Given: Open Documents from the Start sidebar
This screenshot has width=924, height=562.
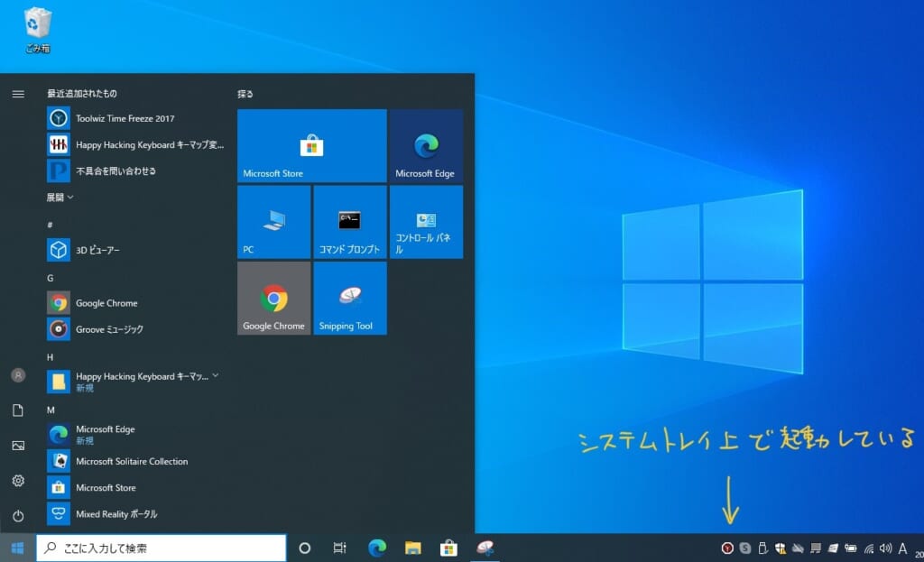Looking at the screenshot, I should pos(18,410).
